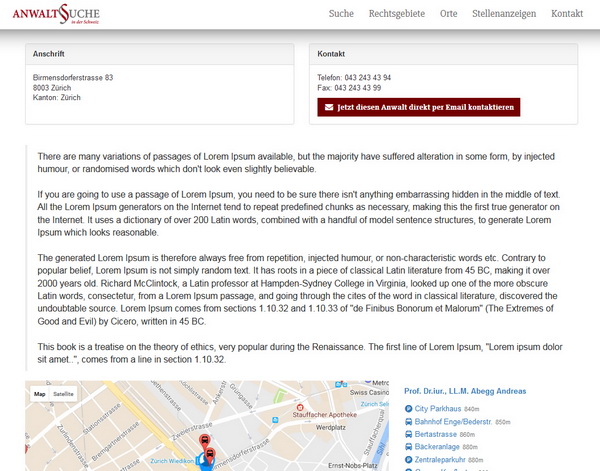Image resolution: width=600 pixels, height=471 pixels.
Task: Click the phone number 043 243 43 94
Action: coord(367,78)
